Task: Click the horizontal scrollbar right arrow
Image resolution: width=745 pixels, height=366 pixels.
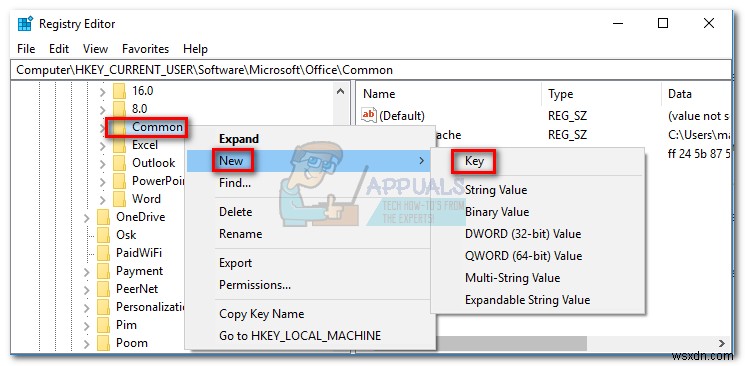Action: pos(722,343)
